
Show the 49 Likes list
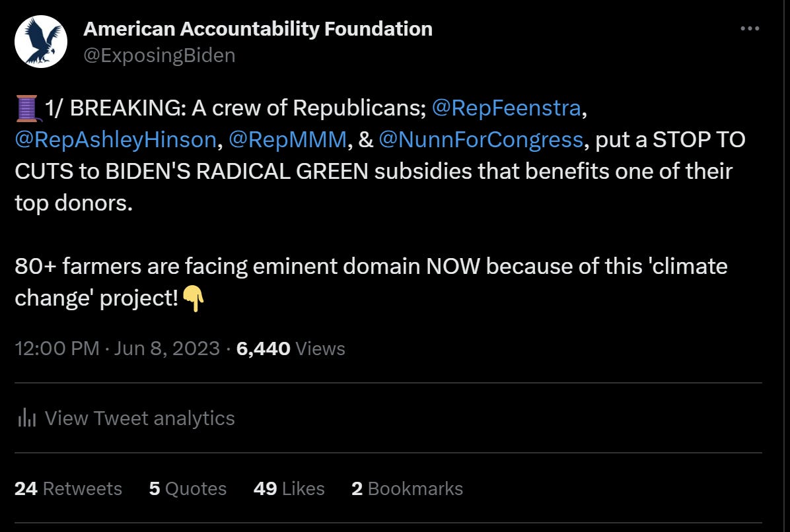click(x=289, y=488)
